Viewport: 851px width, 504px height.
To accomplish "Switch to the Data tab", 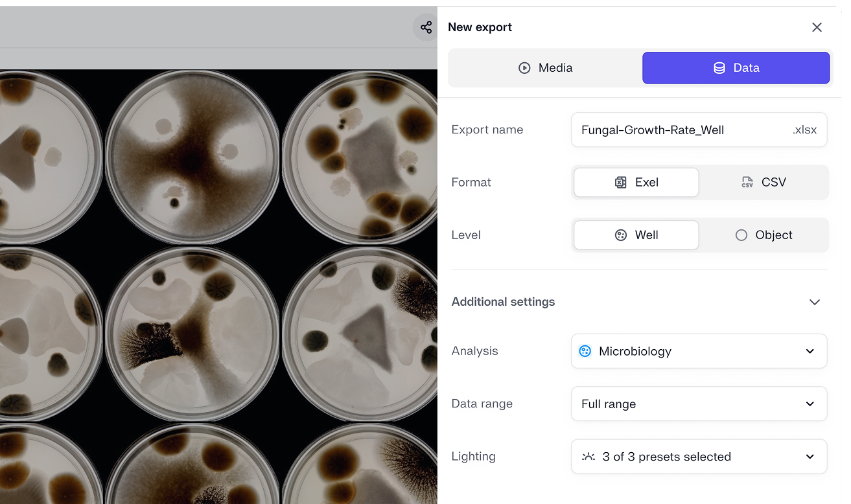I will pos(736,68).
